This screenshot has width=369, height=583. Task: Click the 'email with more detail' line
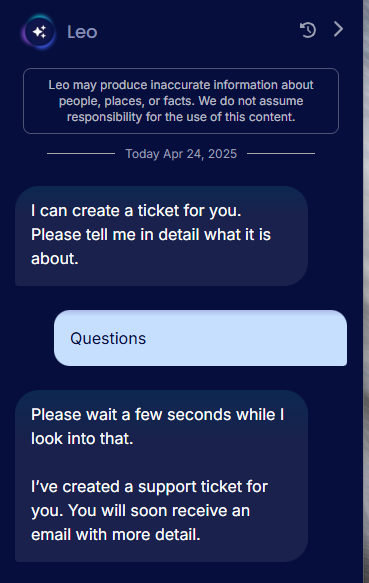[116, 535]
